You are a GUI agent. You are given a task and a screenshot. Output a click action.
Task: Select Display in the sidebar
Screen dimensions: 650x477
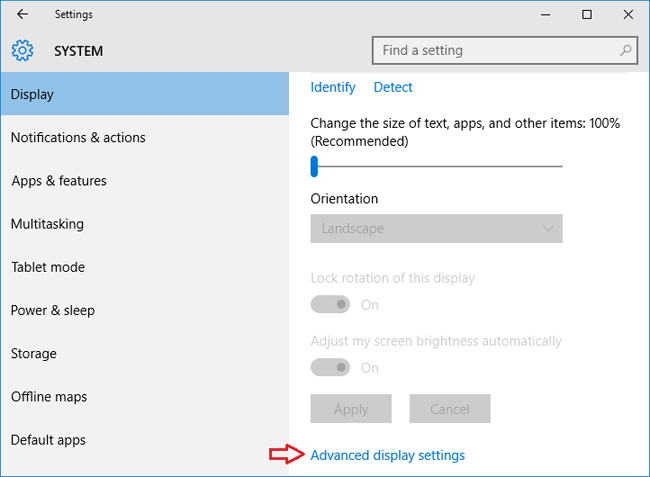(x=144, y=94)
